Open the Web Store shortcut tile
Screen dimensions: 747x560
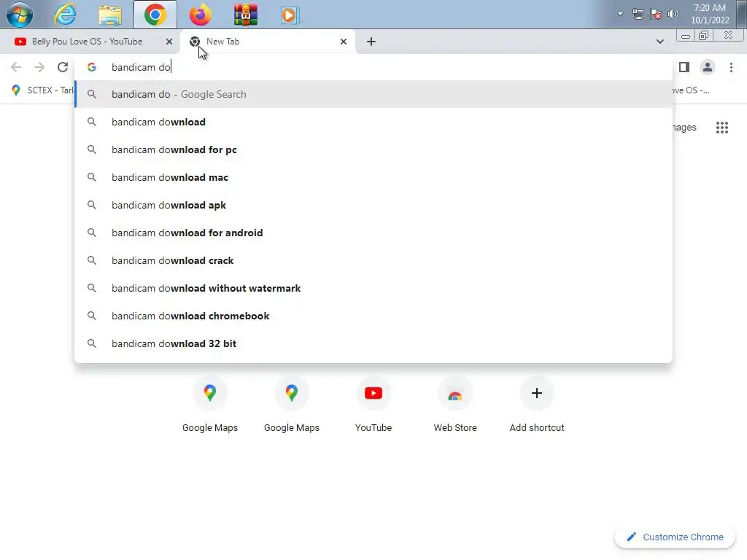click(x=455, y=404)
